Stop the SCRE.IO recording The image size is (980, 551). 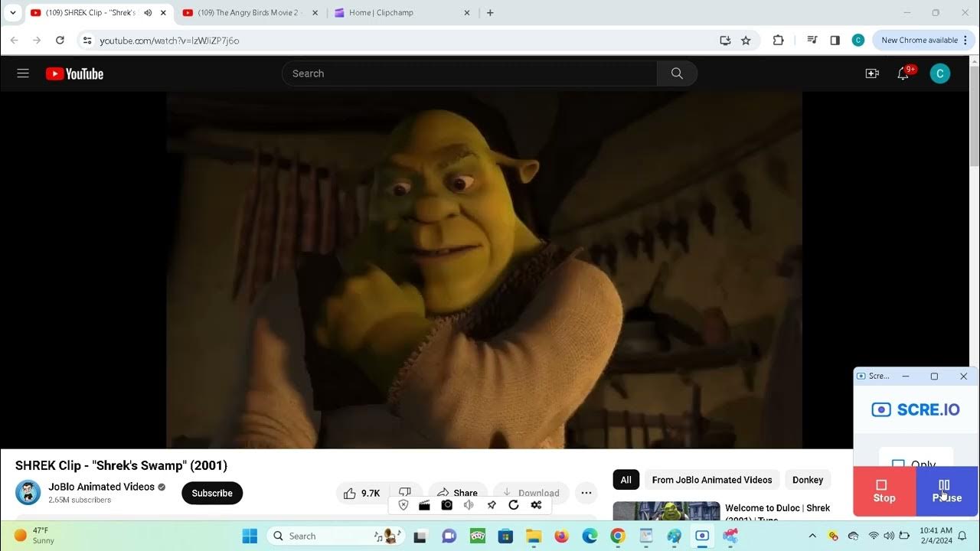pos(884,491)
